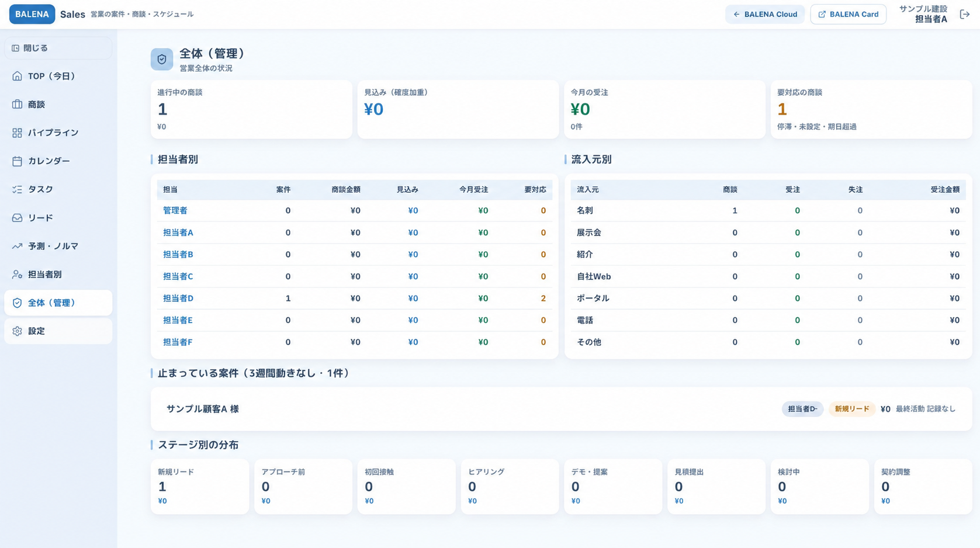
Task: Go to the タスク list
Action: click(58, 189)
